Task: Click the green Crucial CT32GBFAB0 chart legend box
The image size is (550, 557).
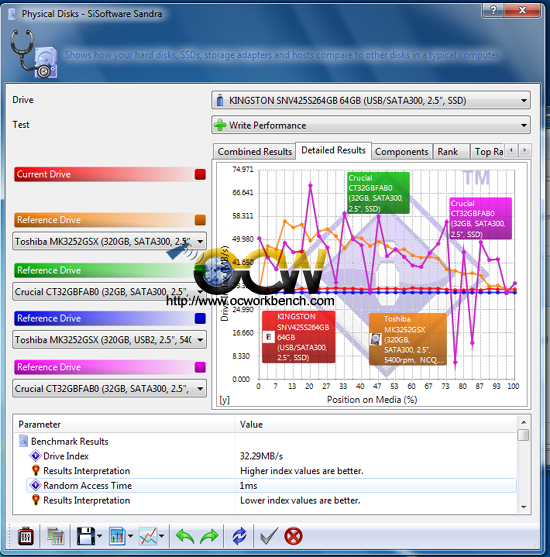Action: pos(378,193)
